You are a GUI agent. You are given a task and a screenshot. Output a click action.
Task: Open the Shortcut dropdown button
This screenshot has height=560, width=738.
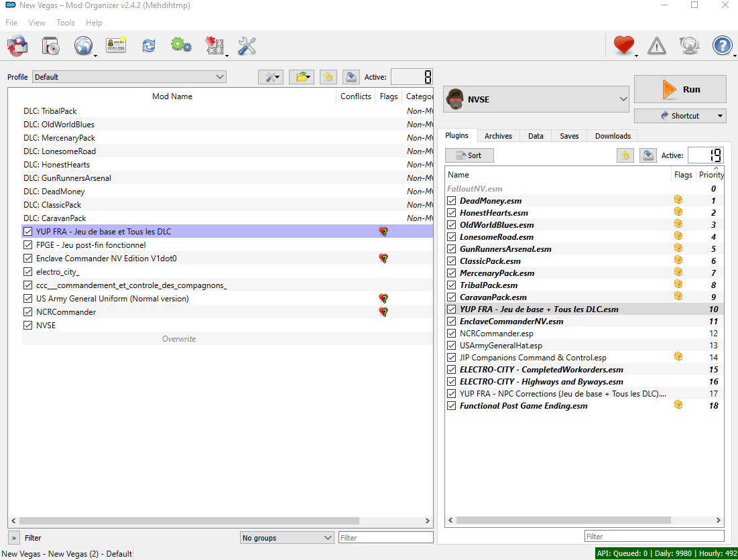click(680, 116)
